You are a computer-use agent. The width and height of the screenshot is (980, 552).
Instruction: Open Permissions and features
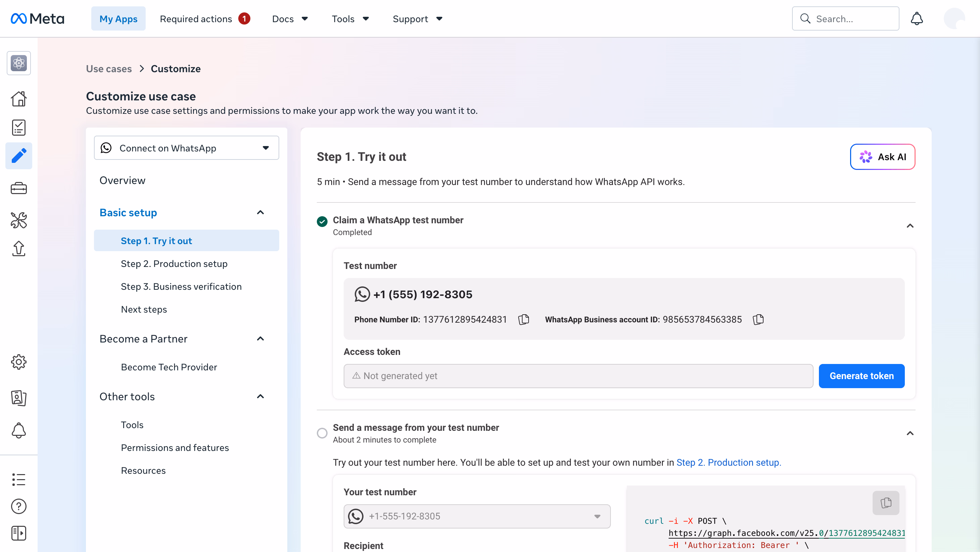pos(175,448)
